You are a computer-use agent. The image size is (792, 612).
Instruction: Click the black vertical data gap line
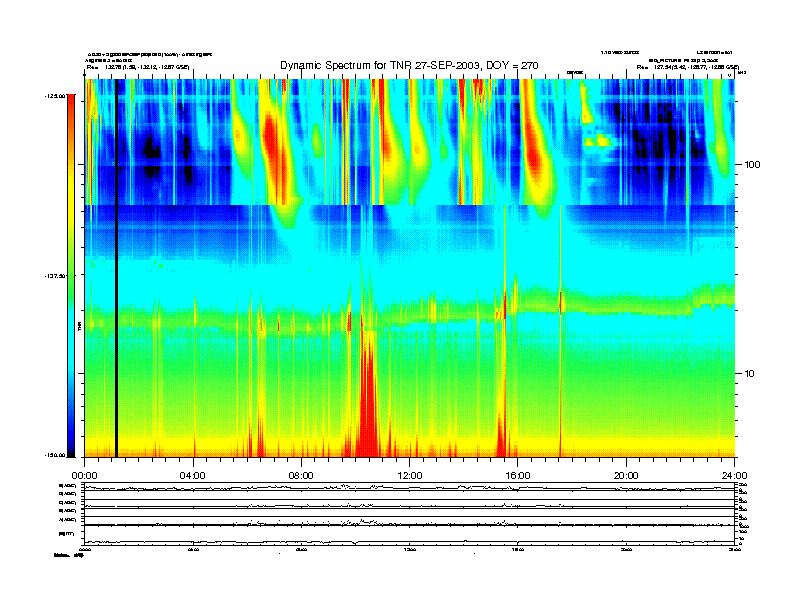coord(116,268)
